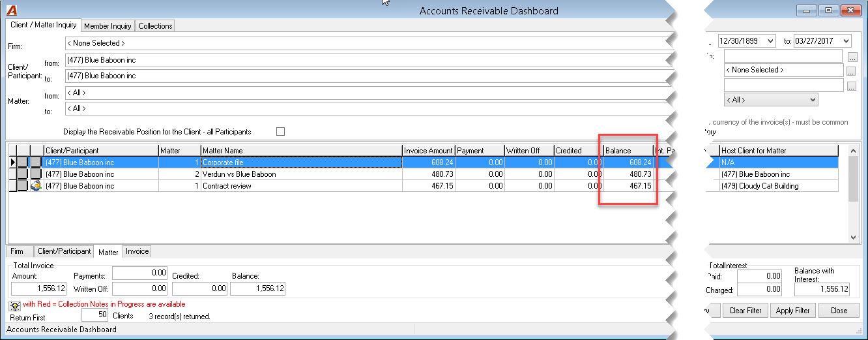Click the row selector arrow on Corporate file row
868x340 pixels.
pyautogui.click(x=12, y=162)
